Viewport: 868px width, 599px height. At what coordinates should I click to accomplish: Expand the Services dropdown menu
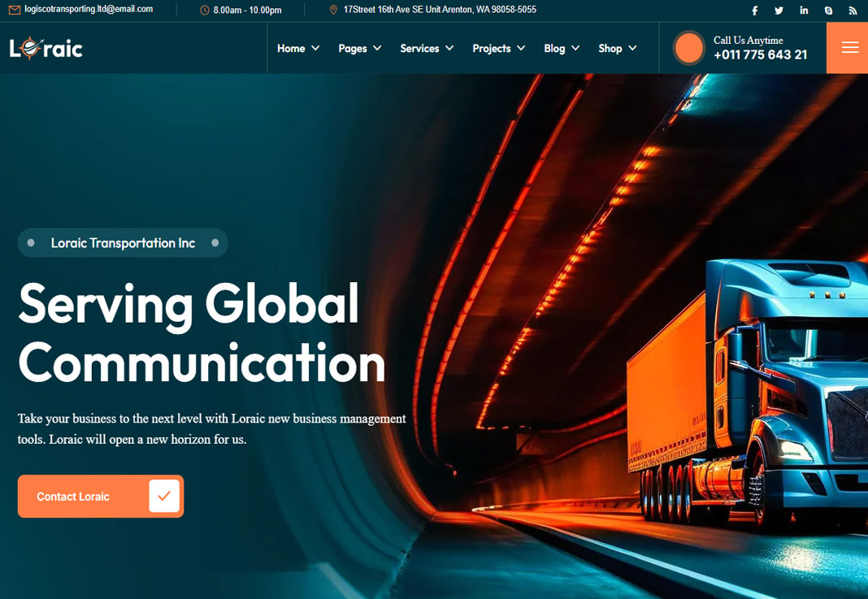point(427,49)
